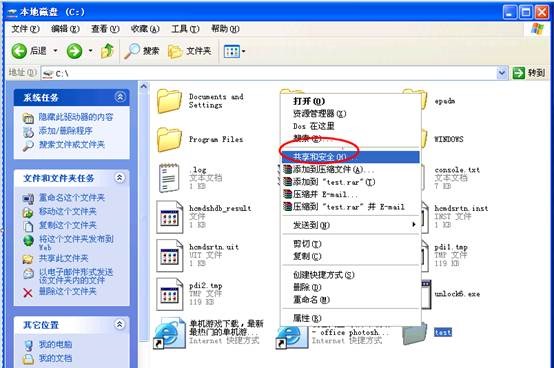Click Search for files or folders link
Viewport: 554px width, 368px height.
click(72, 144)
